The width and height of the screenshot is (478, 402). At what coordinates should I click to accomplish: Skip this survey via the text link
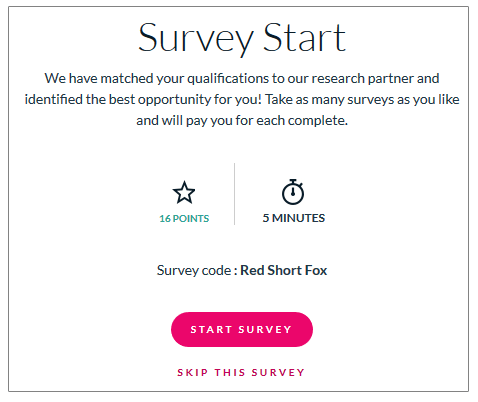point(241,372)
